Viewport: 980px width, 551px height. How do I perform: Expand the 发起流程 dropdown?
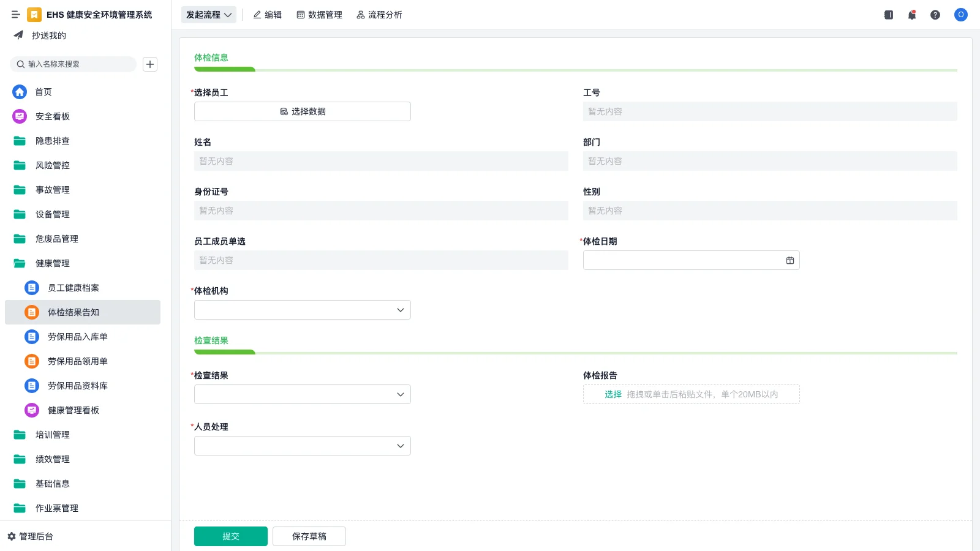coord(208,15)
